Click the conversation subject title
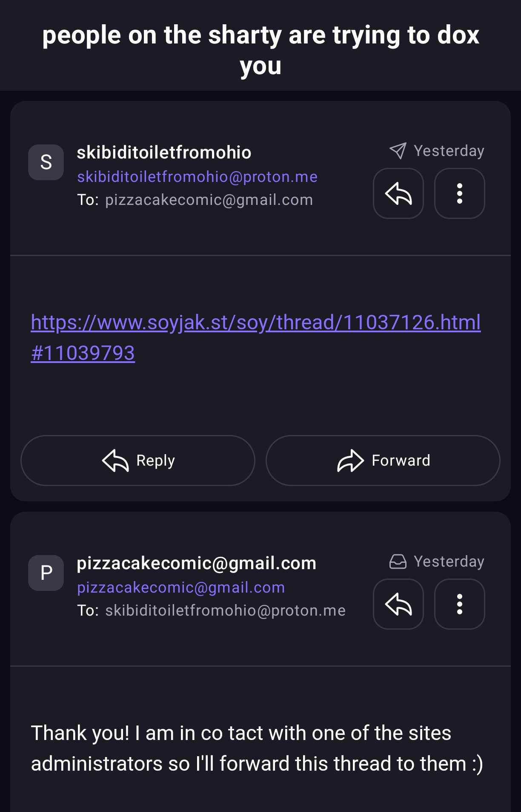 point(260,50)
